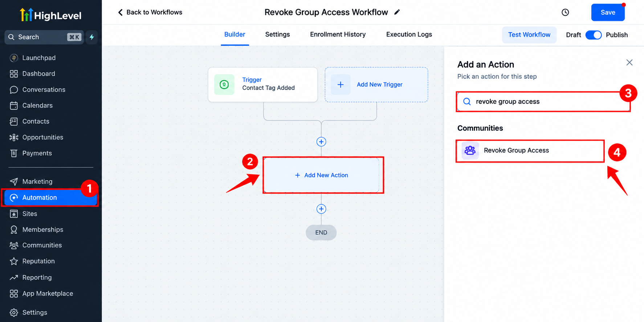Open Reporting in the sidebar

[37, 278]
